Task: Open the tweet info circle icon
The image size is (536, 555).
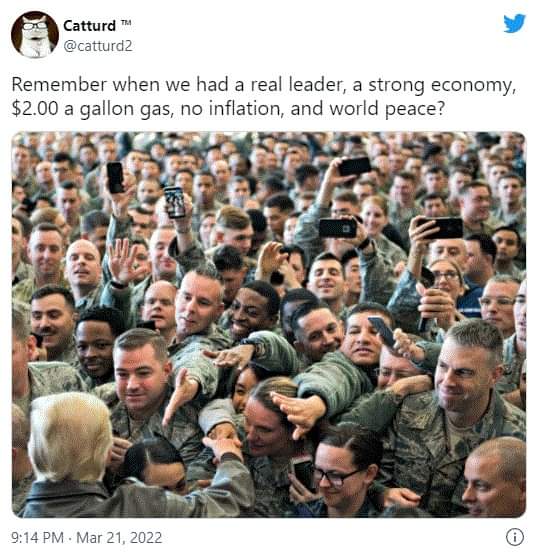Action: (x=514, y=537)
